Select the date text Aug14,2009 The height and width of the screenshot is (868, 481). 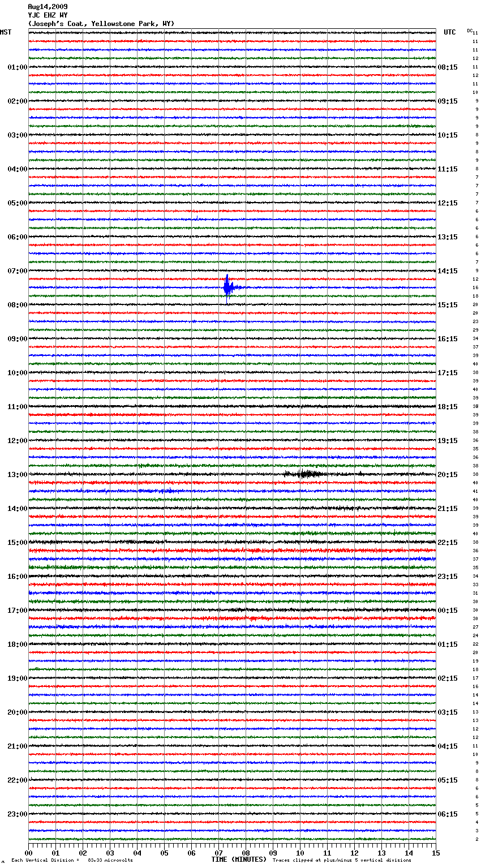[48, 7]
